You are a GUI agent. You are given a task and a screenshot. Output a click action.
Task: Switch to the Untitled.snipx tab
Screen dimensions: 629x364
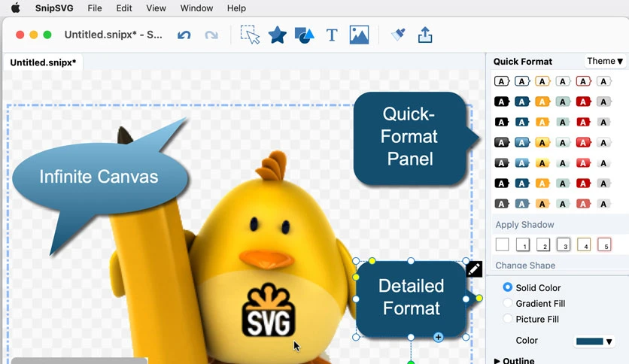43,62
